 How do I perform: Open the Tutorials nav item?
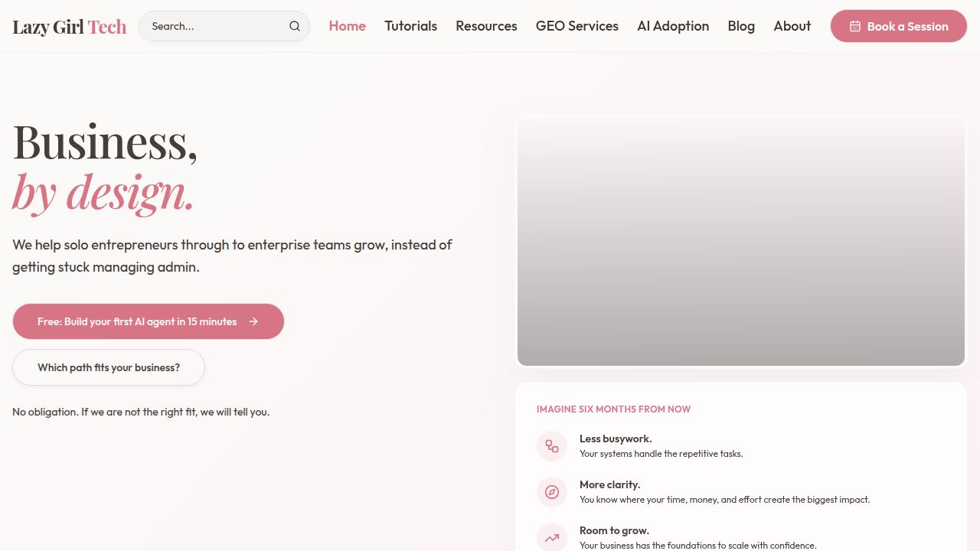(x=411, y=26)
